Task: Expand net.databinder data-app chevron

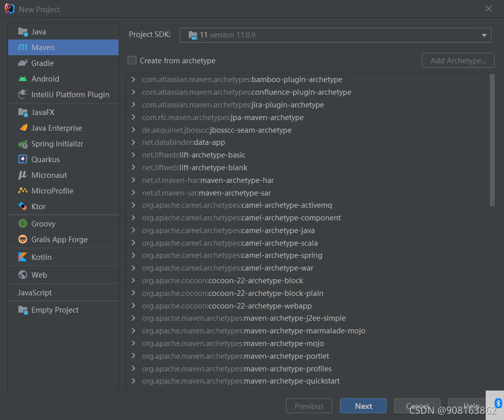Action: 133,142
